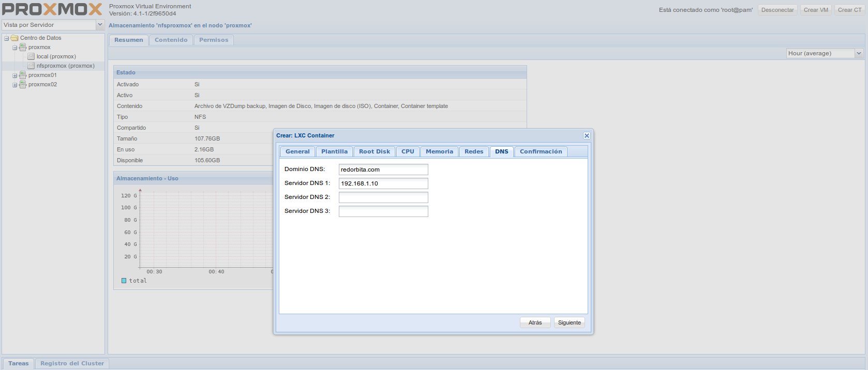Open the Hour (average) timeframe dropdown
This screenshot has height=370, width=868.
(859, 53)
